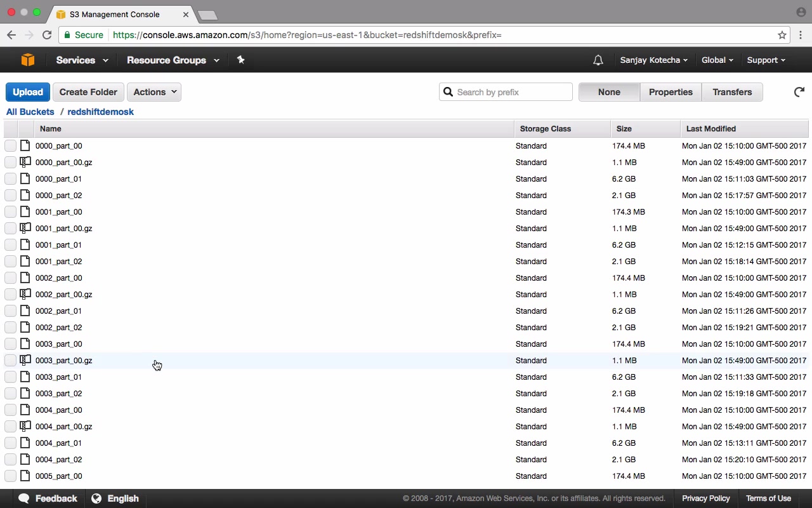
Task: Select the checkbox for 0000_part_00
Action: tap(10, 145)
